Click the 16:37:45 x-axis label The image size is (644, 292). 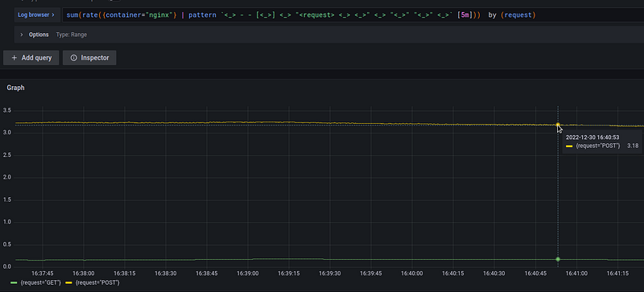[x=43, y=273]
